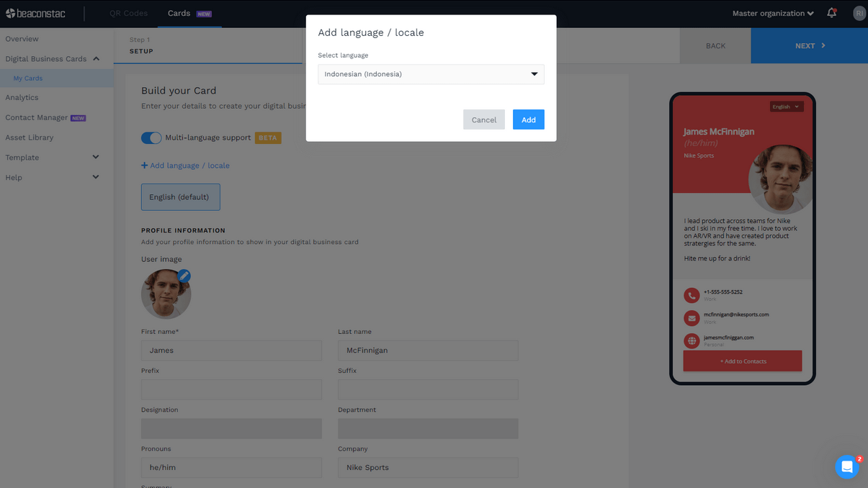
Task: Click the Add language / locale link
Action: click(185, 166)
